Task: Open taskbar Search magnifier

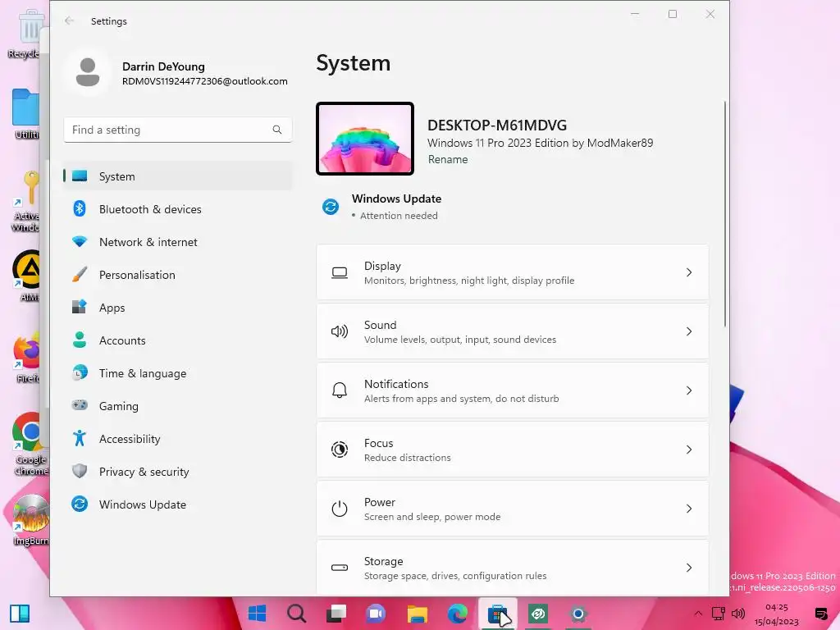Action: pyautogui.click(x=296, y=614)
